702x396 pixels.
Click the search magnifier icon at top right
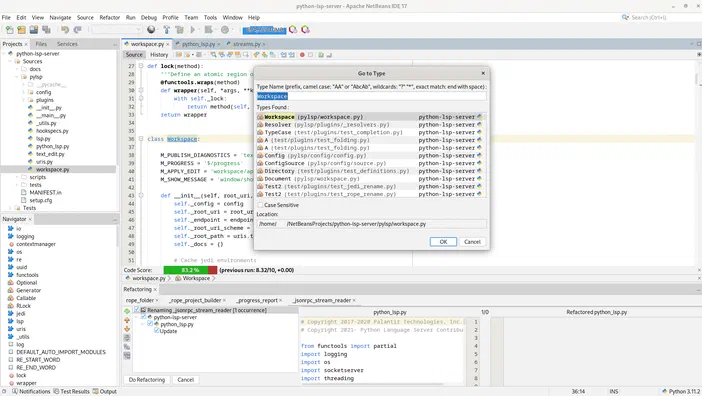coord(625,17)
